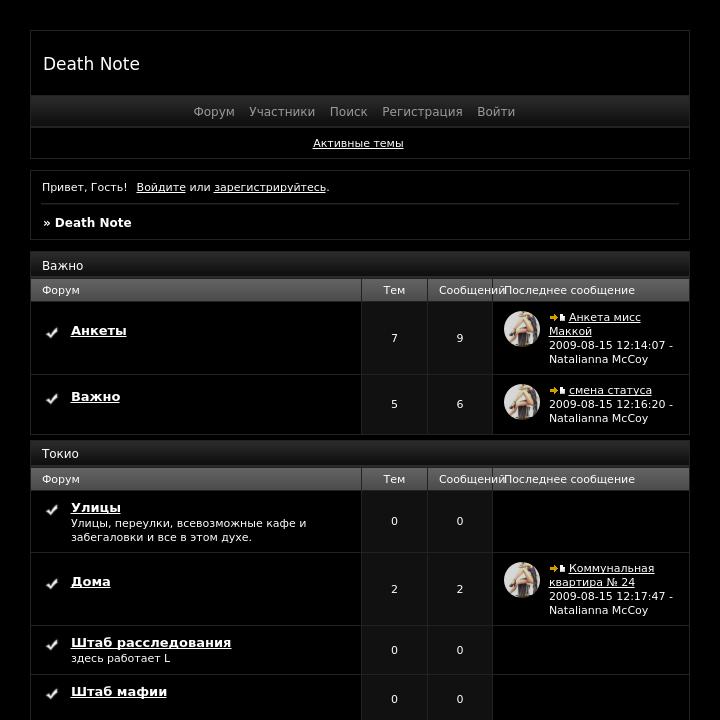Open the Регистрация navigation item

point(422,112)
